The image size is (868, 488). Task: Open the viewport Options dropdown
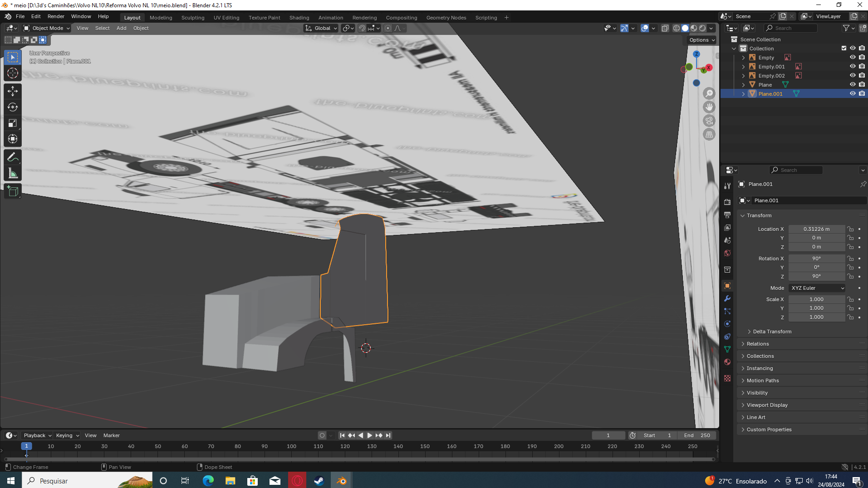(701, 40)
